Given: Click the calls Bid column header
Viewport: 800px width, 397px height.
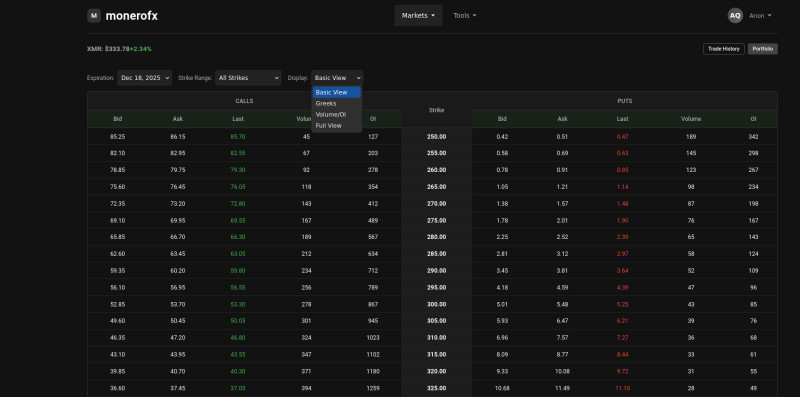Looking at the screenshot, I should tap(117, 119).
